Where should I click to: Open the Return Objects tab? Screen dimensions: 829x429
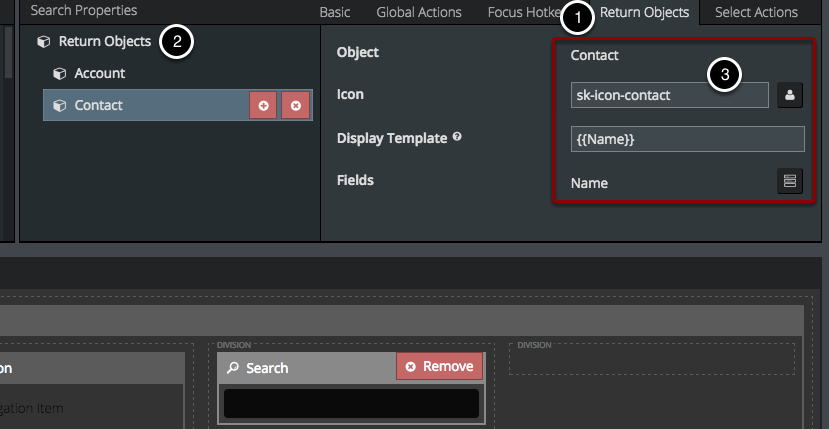tap(644, 12)
